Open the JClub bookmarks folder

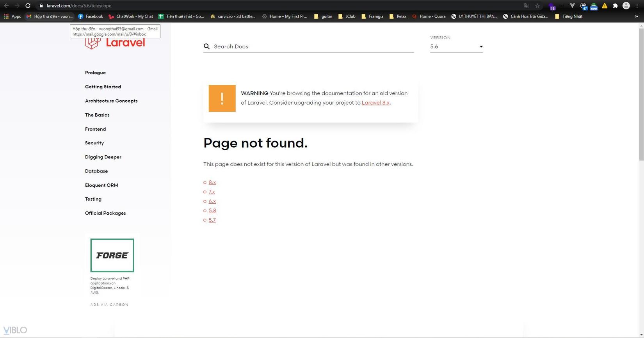click(347, 16)
